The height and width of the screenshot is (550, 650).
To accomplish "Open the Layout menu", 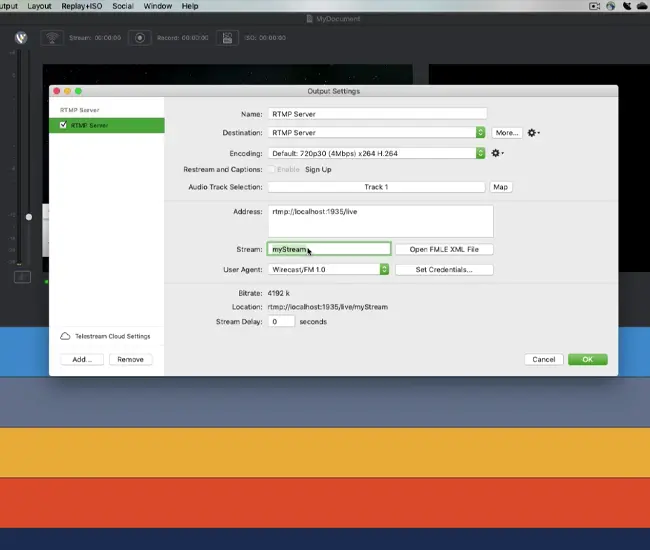I will [x=39, y=6].
